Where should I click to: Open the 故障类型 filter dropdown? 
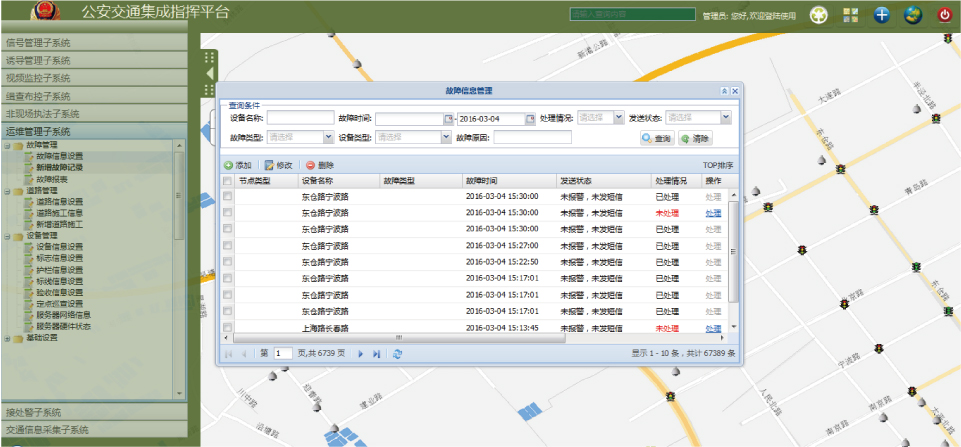(x=329, y=138)
